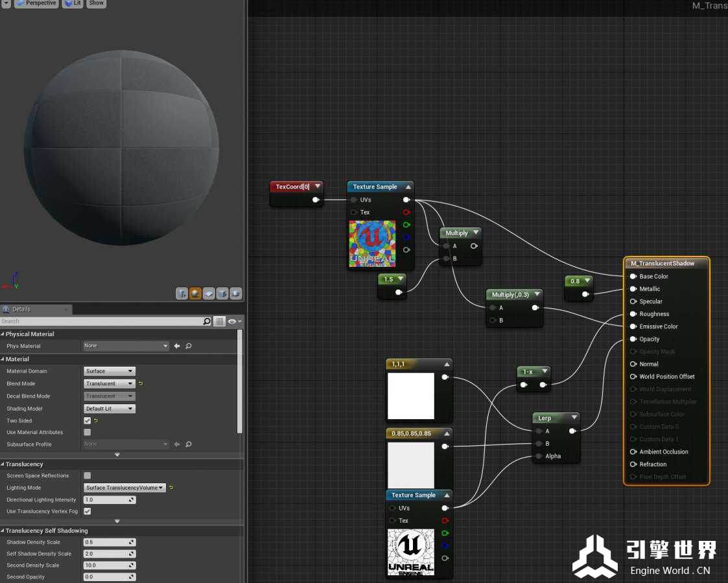
Task: Enable Use Material Attributes checkbox
Action: tap(88, 432)
